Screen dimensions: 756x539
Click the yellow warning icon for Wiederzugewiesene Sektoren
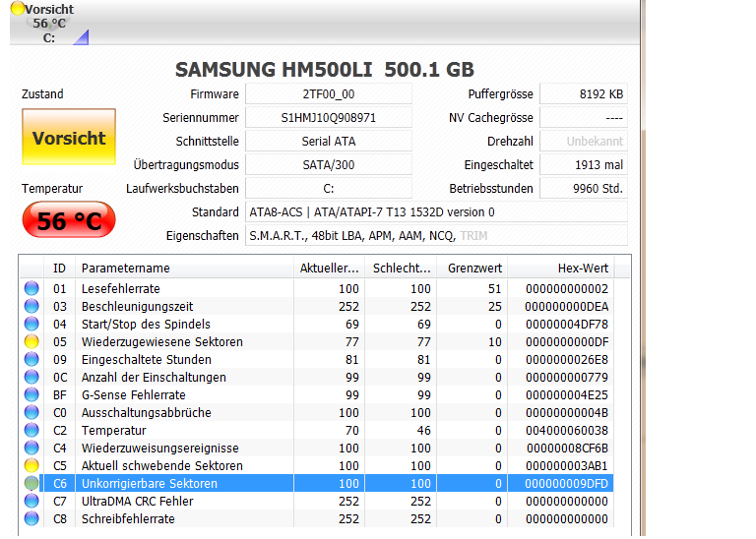coord(31,341)
